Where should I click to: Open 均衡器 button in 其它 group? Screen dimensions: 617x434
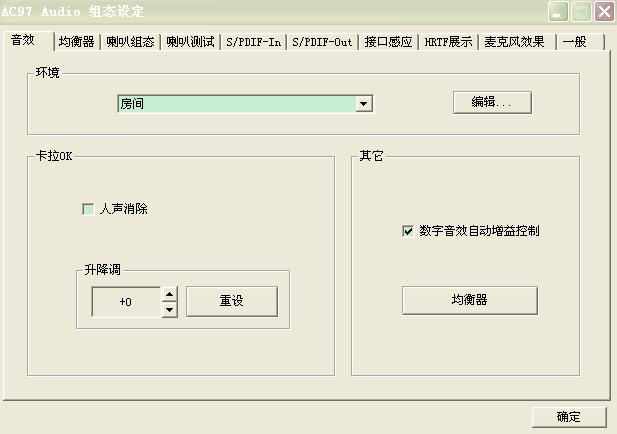coord(469,300)
